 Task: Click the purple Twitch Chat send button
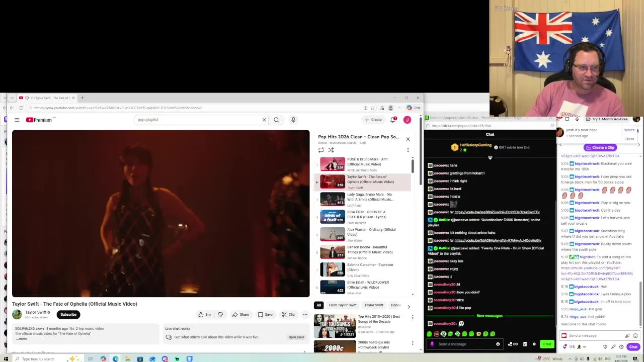coord(633,347)
